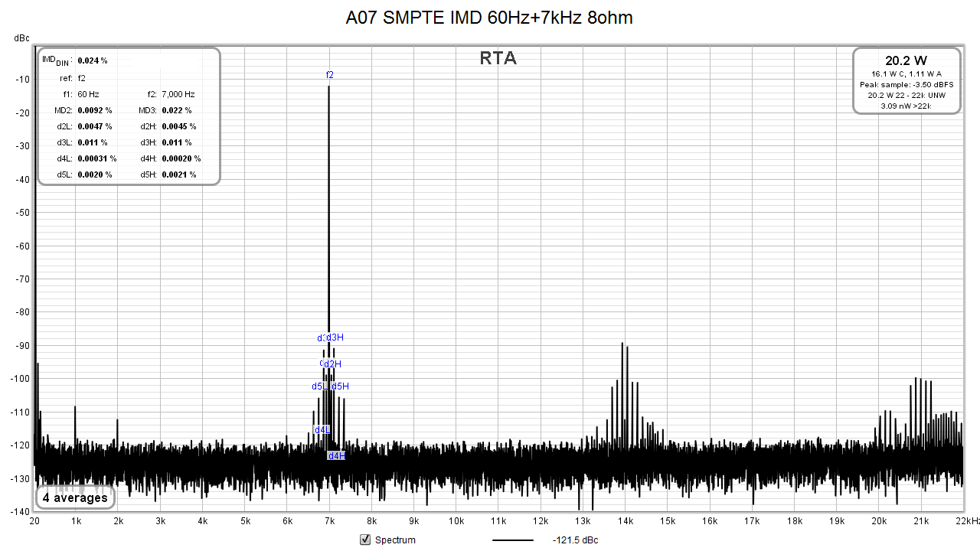The width and height of the screenshot is (980, 551).
Task: Click the MD2 0.0092 % value
Action: [95, 110]
